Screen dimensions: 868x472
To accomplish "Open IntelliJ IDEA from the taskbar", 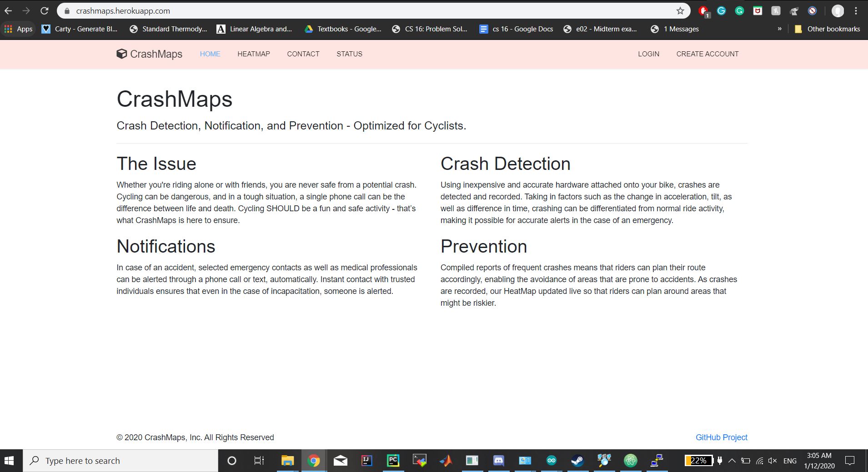I will click(x=366, y=461).
